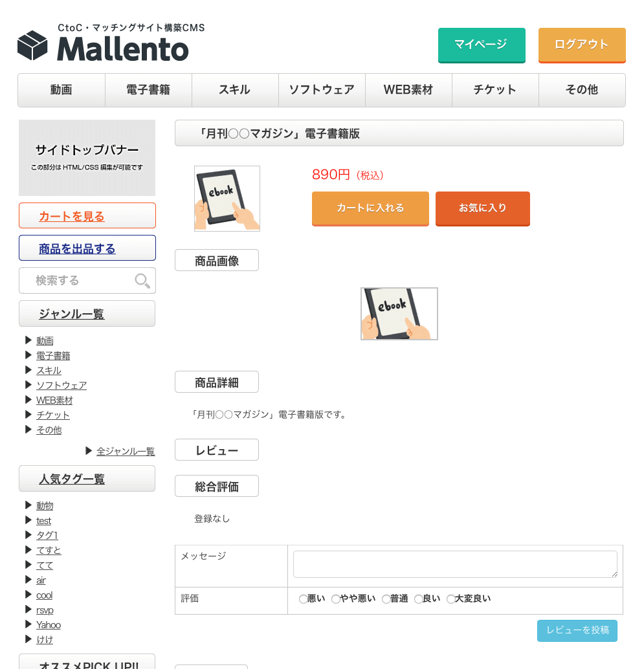Click the Mallento cube logo
Screen dimensions: 644x669
pos(33,46)
